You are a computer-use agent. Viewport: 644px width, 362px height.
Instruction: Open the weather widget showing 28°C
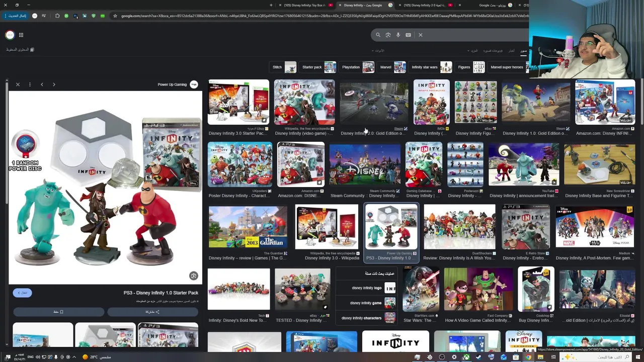coord(97,357)
